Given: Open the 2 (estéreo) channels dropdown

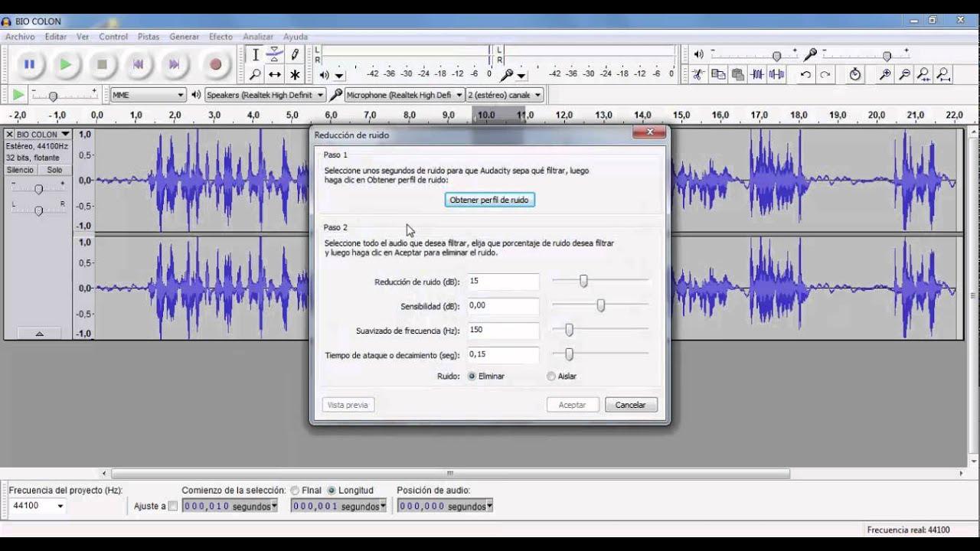Looking at the screenshot, I should [505, 95].
